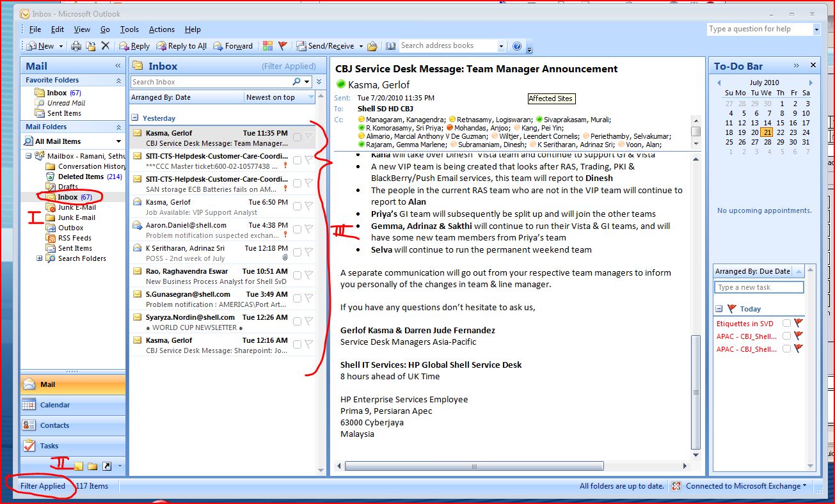Open the Actions menu
This screenshot has height=504, width=835.
tap(162, 29)
